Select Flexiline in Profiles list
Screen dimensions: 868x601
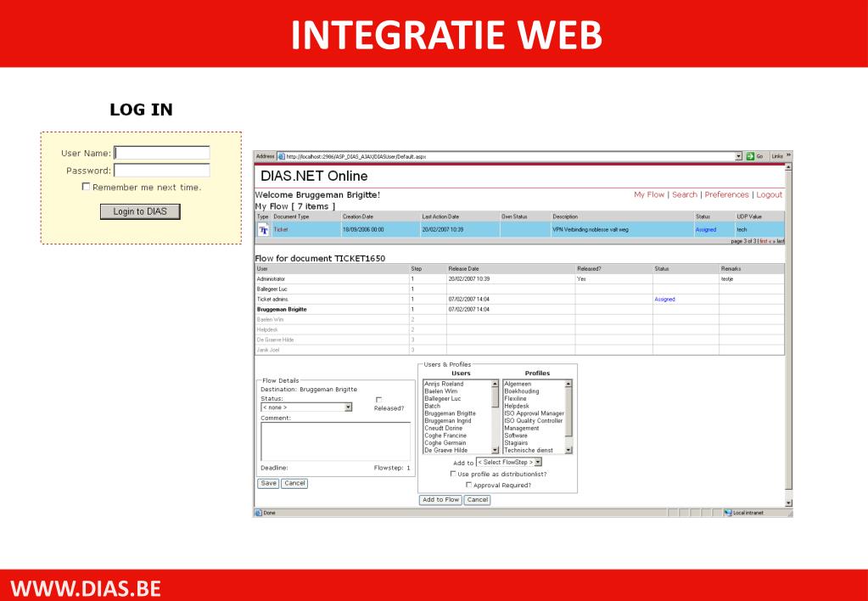coord(515,399)
